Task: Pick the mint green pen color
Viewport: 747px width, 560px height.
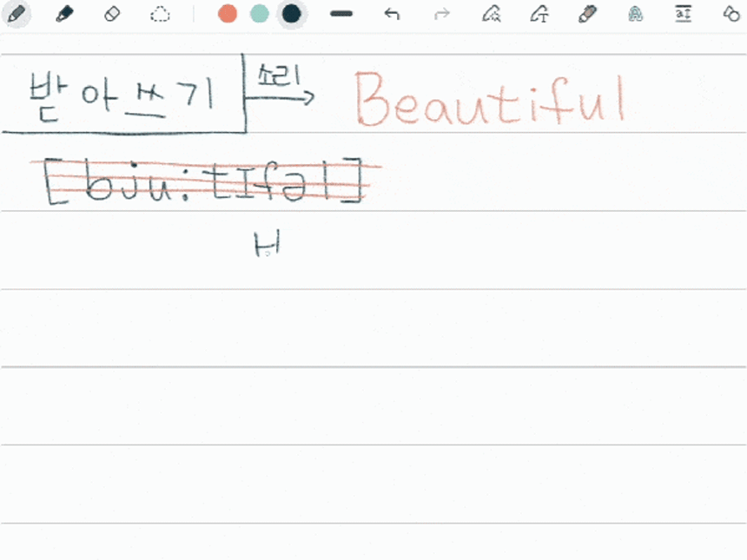Action: (x=260, y=14)
